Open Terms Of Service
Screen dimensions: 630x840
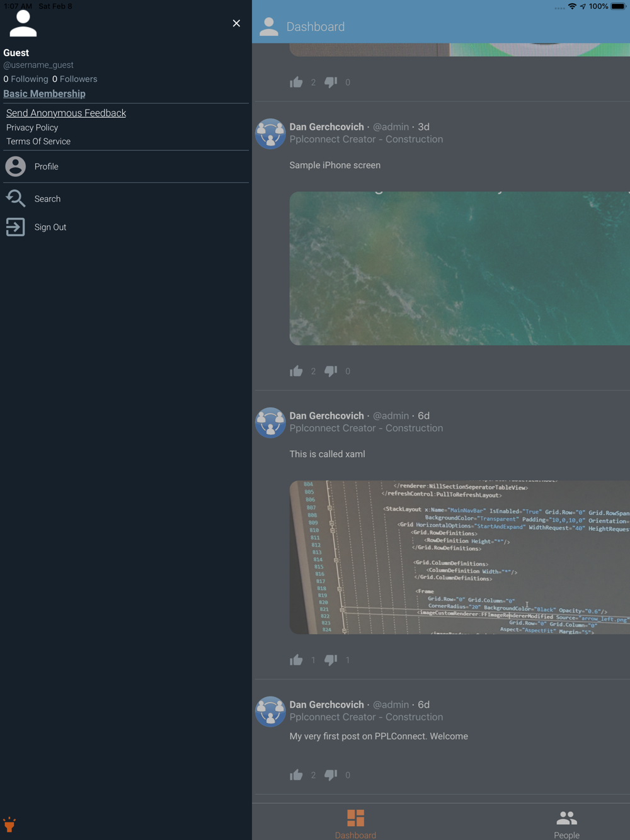(38, 142)
